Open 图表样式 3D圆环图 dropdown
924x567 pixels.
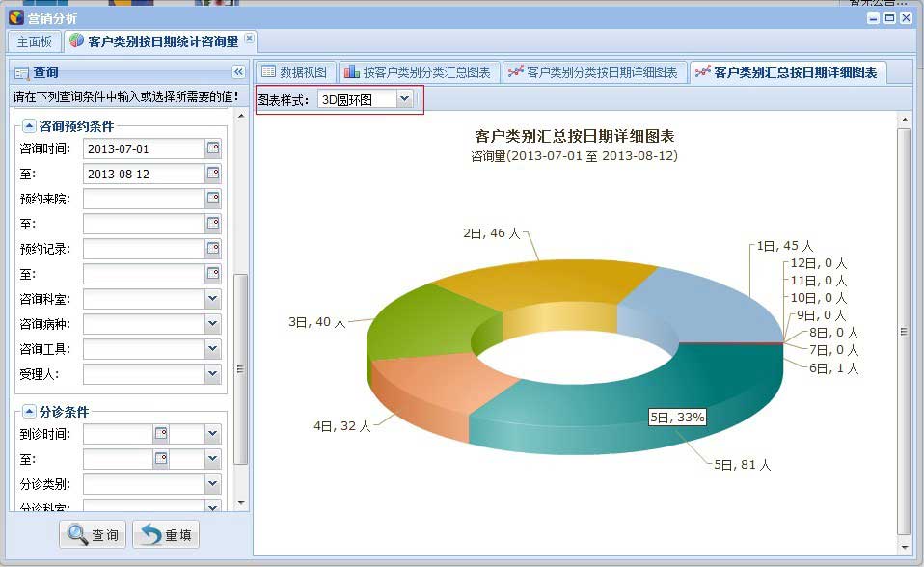(404, 99)
